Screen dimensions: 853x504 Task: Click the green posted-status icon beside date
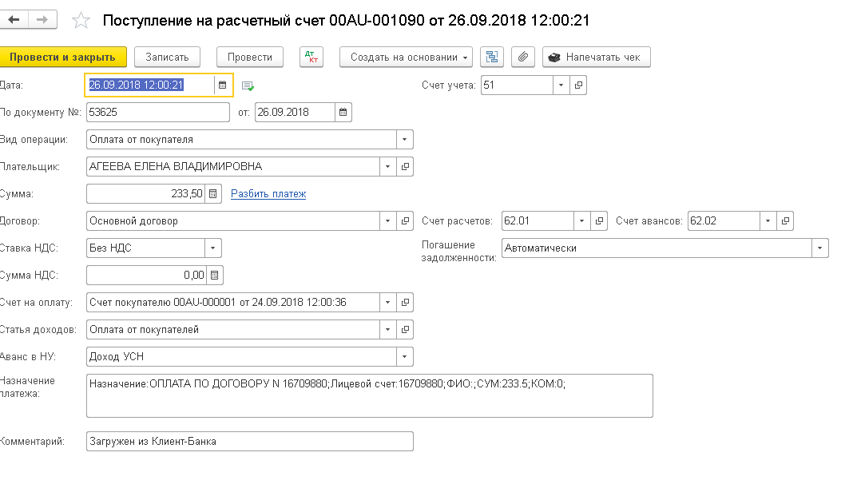coord(248,85)
